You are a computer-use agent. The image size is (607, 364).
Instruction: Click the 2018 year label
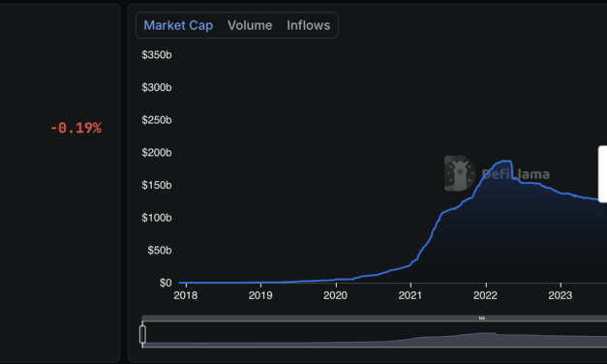coord(186,295)
